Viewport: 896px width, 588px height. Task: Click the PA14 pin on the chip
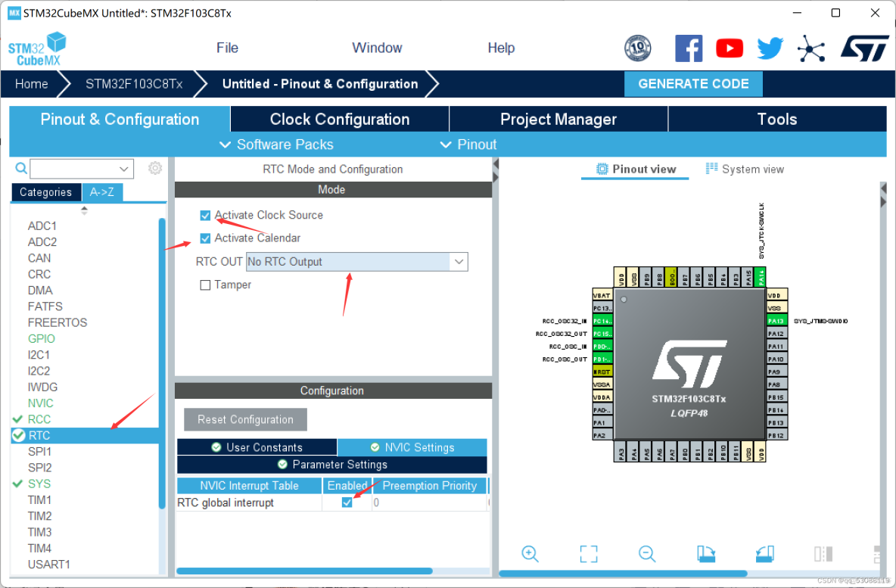pos(760,277)
